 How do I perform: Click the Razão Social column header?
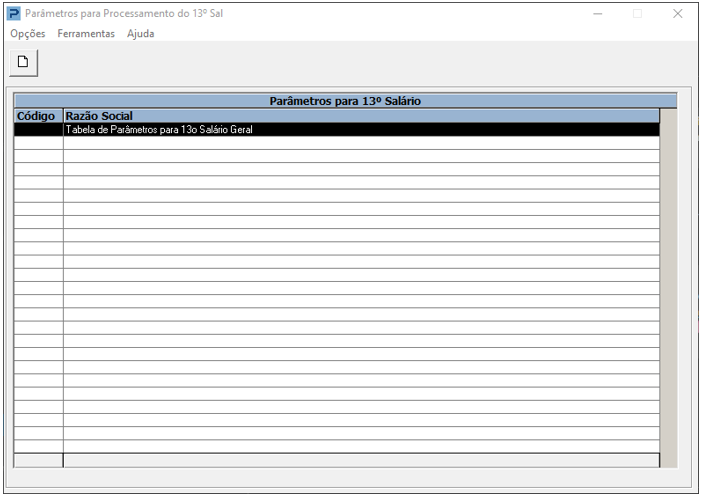(x=361, y=116)
